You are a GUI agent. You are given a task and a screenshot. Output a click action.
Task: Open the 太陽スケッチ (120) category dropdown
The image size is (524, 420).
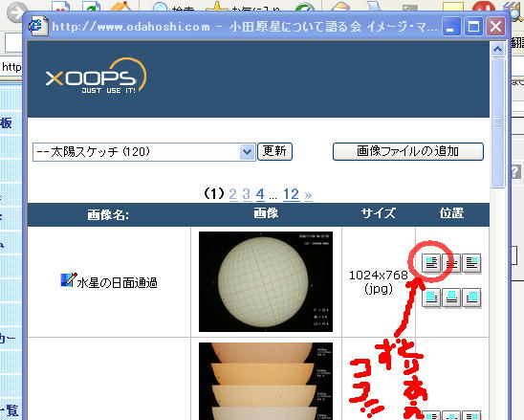point(144,152)
